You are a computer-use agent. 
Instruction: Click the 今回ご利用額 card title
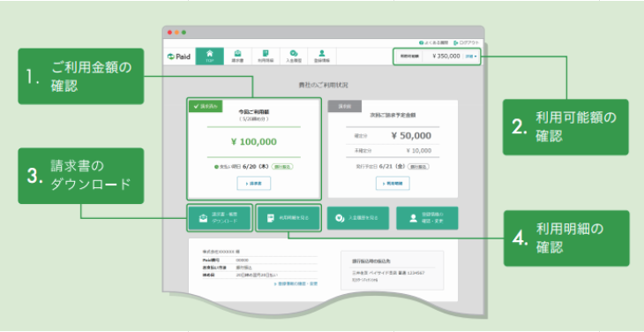[x=254, y=111]
